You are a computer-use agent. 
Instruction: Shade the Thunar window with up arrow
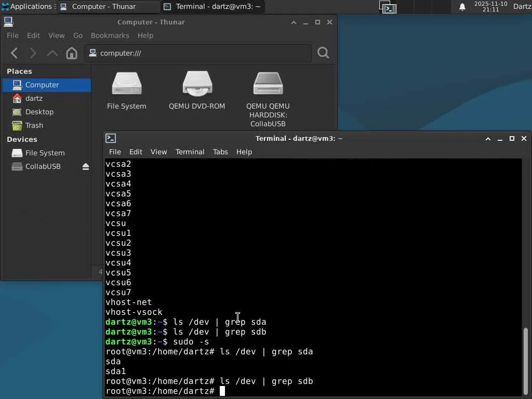(294, 22)
